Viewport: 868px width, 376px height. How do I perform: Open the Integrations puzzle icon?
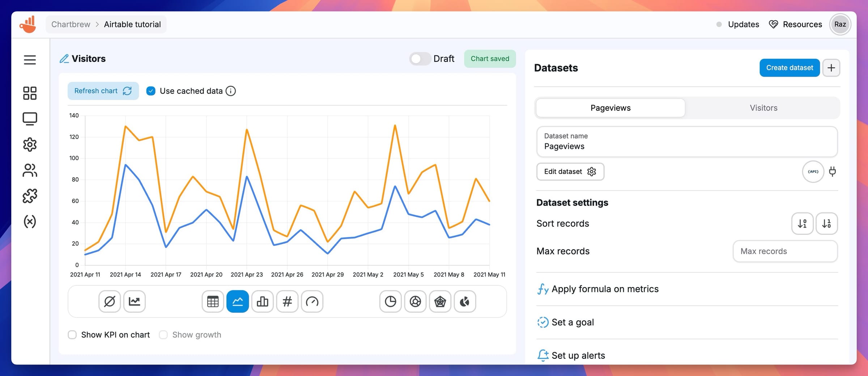click(x=30, y=195)
